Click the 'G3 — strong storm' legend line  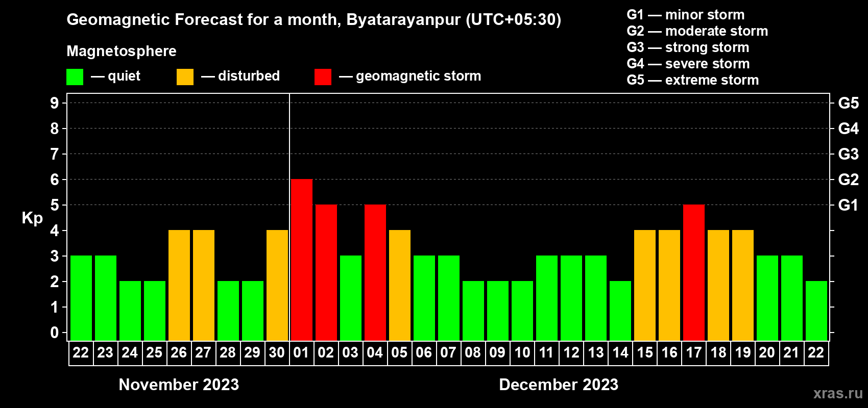click(688, 47)
